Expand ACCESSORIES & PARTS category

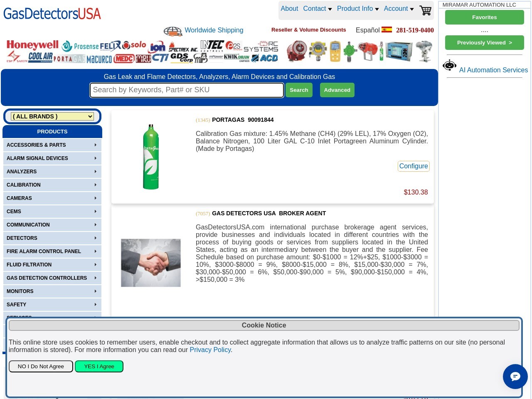pyautogui.click(x=52, y=145)
